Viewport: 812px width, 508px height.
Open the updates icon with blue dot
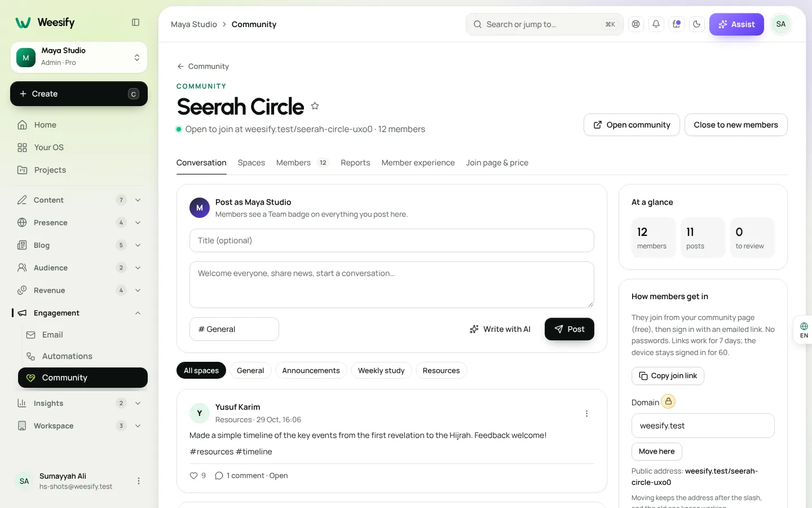point(677,24)
